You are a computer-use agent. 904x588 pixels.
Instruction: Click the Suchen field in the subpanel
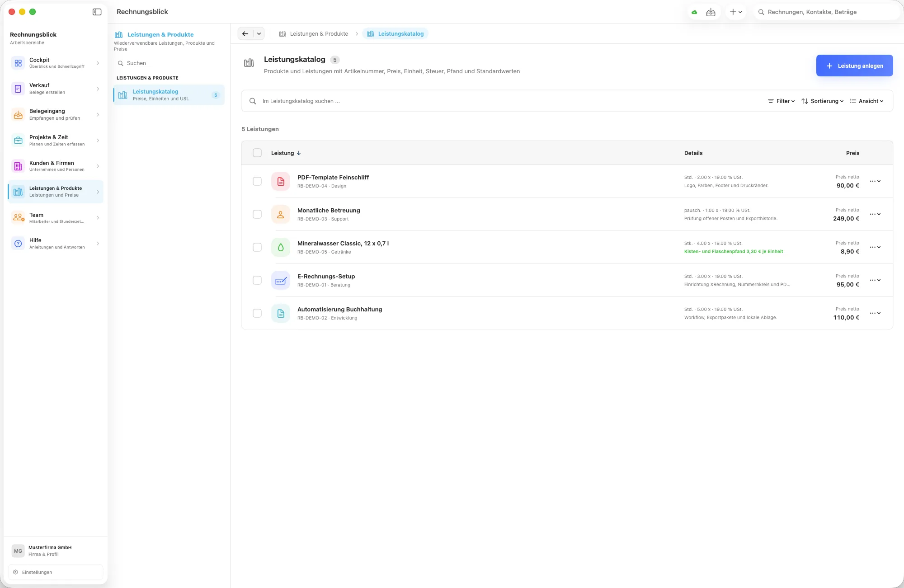169,63
